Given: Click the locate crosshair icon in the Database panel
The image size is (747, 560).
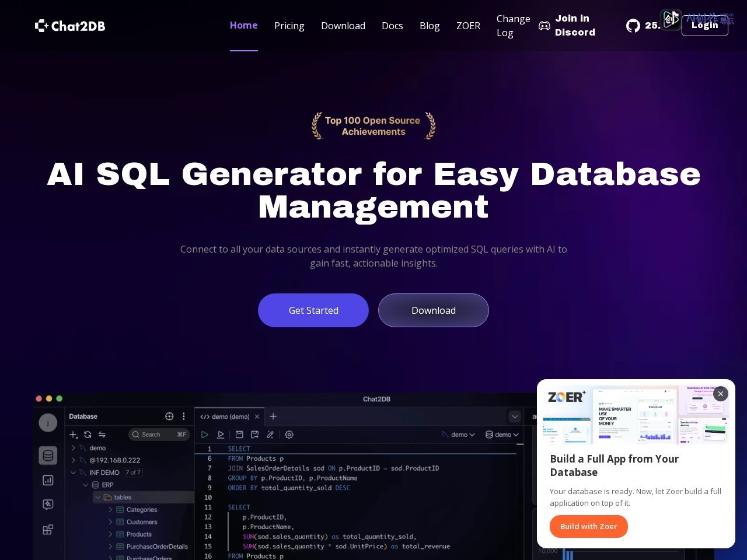Looking at the screenshot, I should coord(169,416).
